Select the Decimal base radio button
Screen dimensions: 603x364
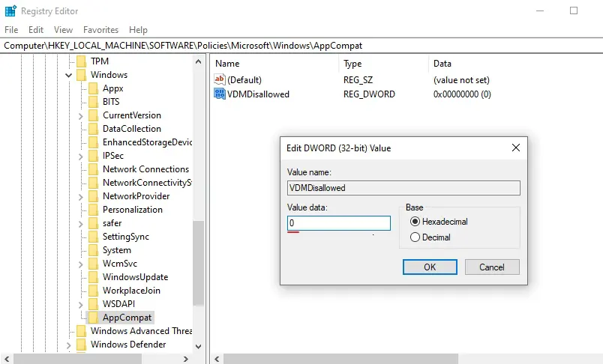(x=415, y=237)
